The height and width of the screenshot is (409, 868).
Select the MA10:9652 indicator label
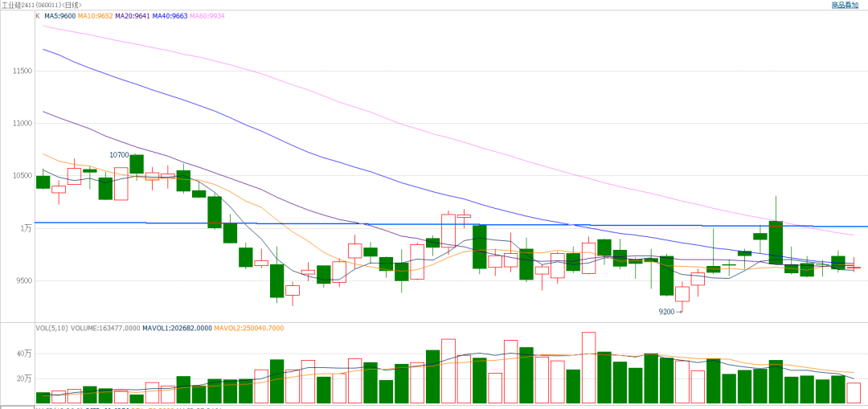click(x=95, y=16)
